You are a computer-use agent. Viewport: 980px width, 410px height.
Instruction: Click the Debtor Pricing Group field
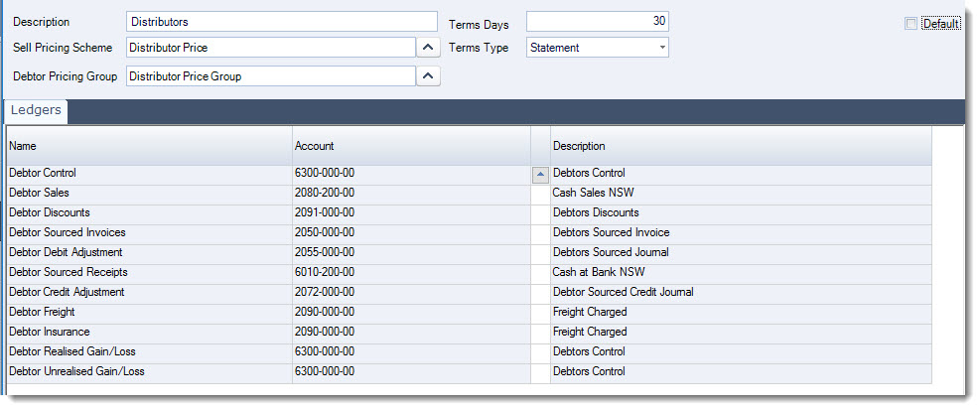pos(271,76)
